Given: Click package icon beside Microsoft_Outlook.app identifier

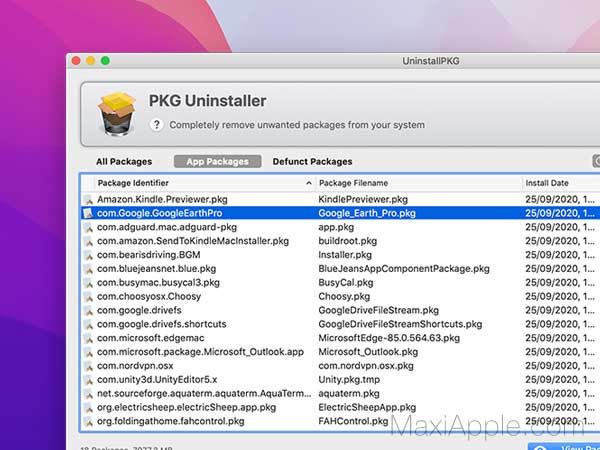Looking at the screenshot, I should point(88,352).
